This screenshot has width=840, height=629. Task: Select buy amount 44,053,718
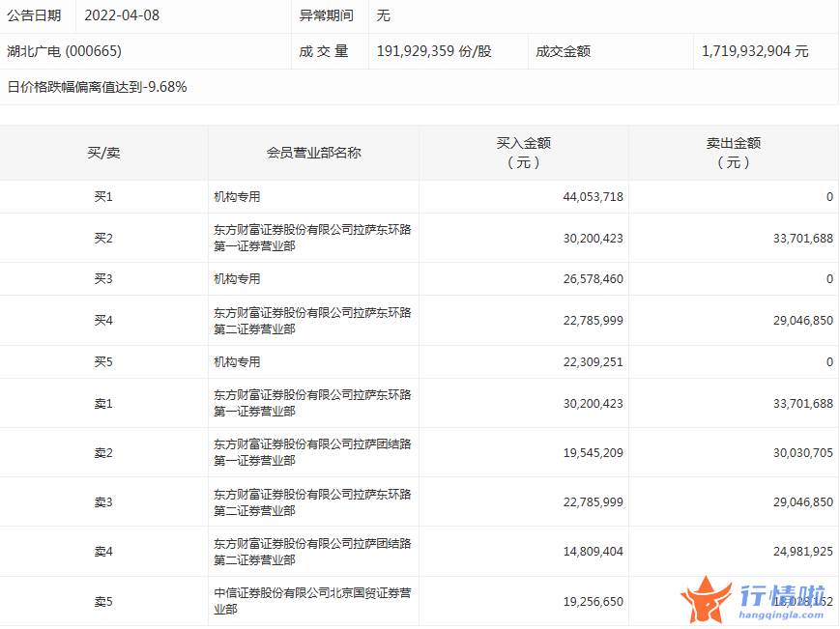[594, 197]
